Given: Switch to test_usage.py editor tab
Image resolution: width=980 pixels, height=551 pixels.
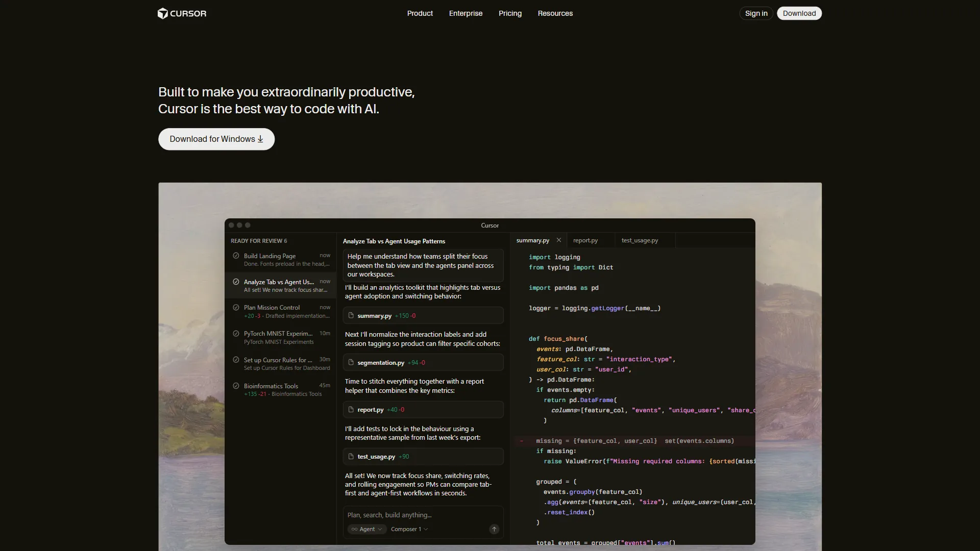Looking at the screenshot, I should click(640, 240).
